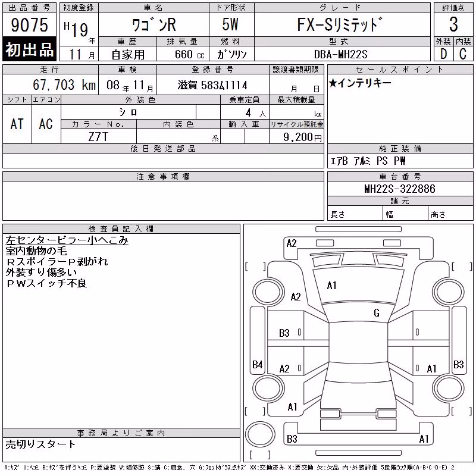Click the interior grade C cell
This screenshot has height=476, width=476.
click(463, 54)
